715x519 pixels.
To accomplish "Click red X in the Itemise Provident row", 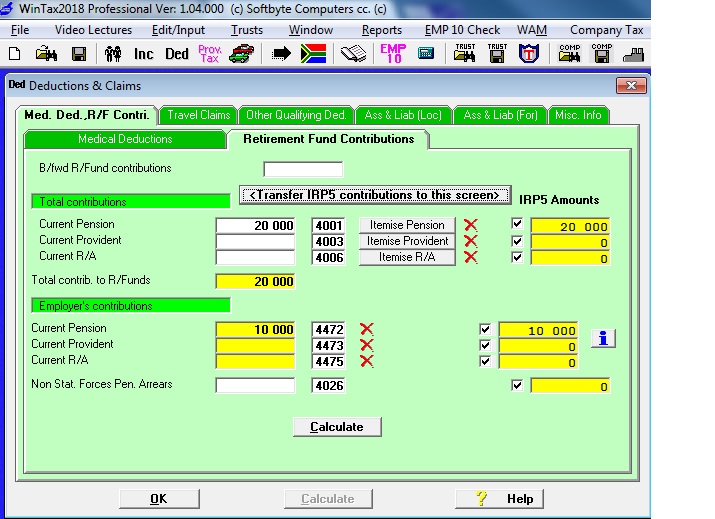I will point(471,241).
